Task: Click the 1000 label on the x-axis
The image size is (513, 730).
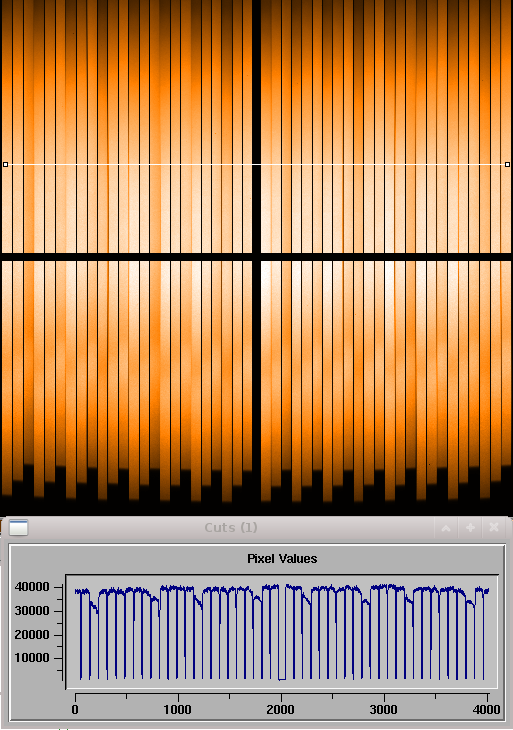Action: point(177,710)
